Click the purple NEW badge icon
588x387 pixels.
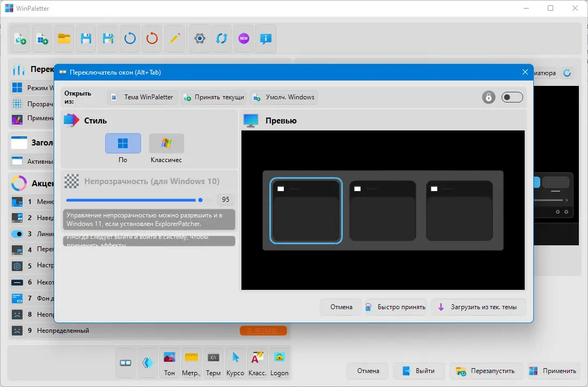tap(244, 39)
